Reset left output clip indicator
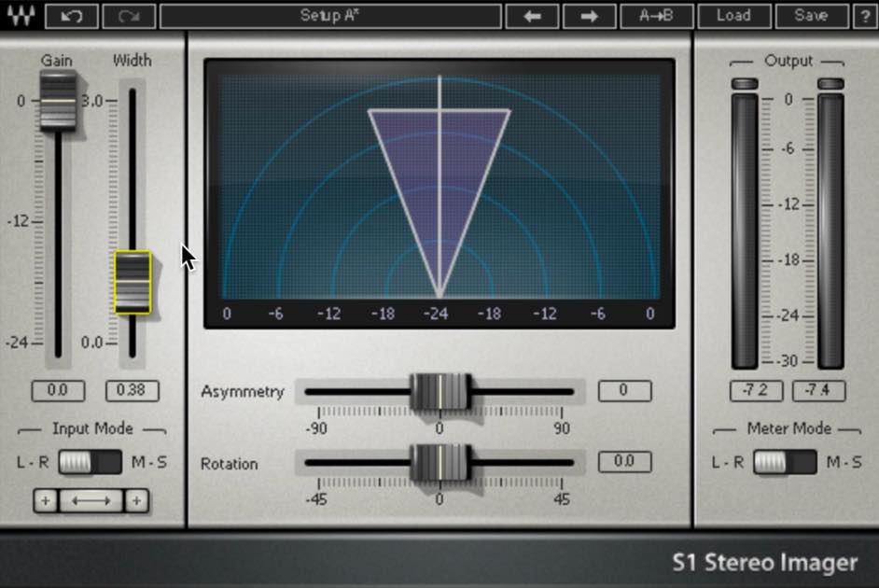 point(745,83)
